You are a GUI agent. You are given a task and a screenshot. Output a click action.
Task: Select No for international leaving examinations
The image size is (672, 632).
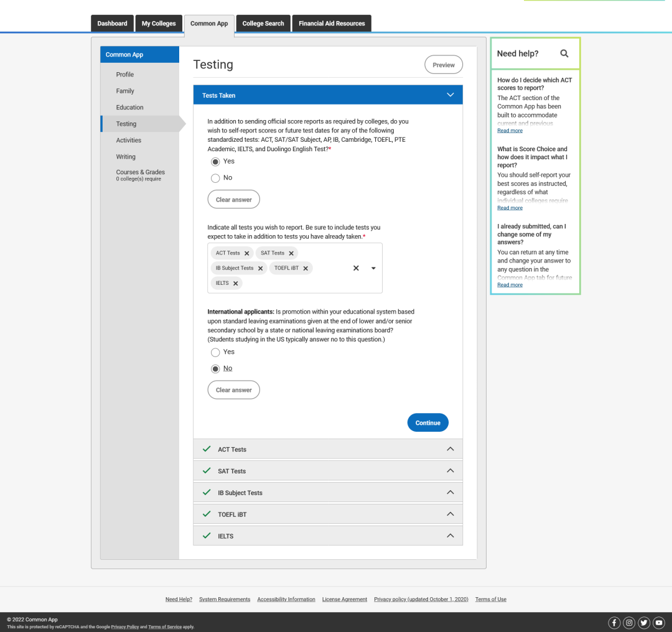click(215, 368)
